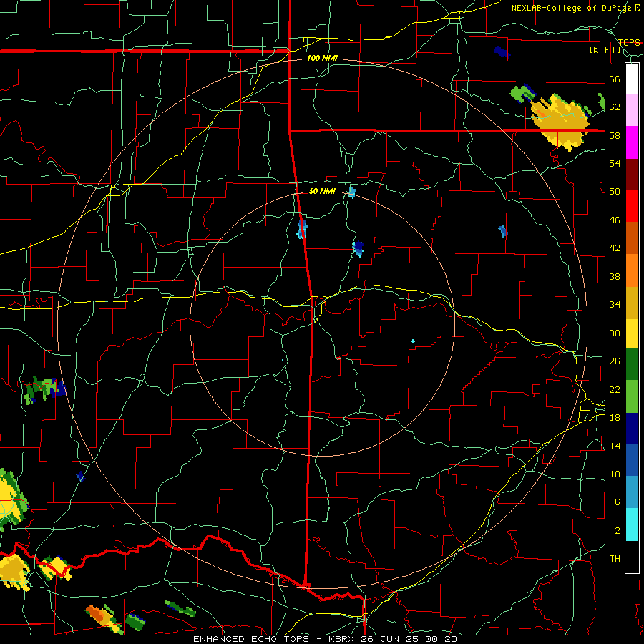
Task: Click legend value 38
Action: pos(615,276)
